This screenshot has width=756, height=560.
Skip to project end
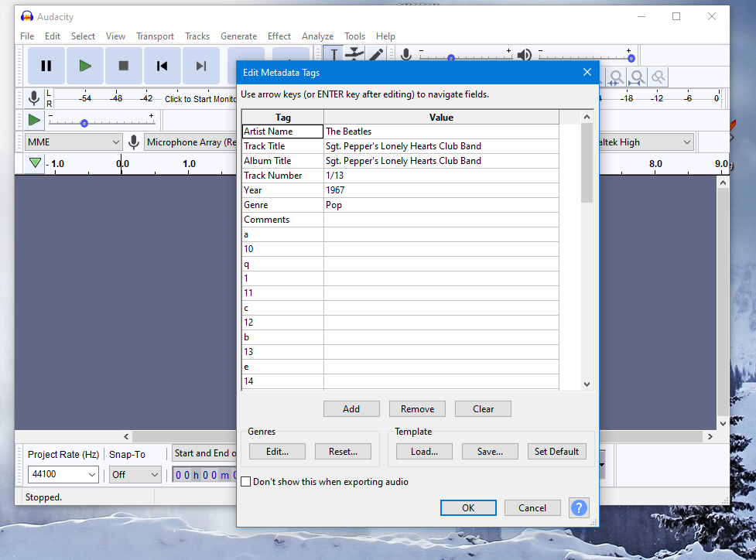point(200,66)
